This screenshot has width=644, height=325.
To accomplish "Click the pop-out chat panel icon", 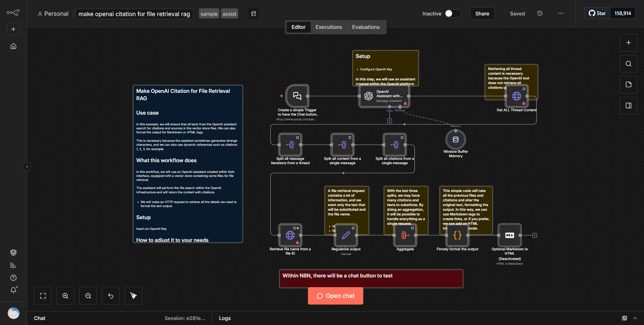I will tap(624, 318).
